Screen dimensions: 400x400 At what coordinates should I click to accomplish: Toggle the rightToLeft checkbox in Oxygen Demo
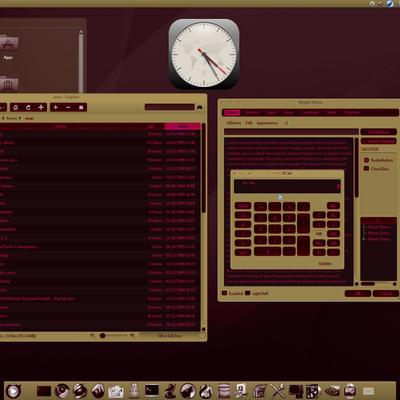point(257,293)
